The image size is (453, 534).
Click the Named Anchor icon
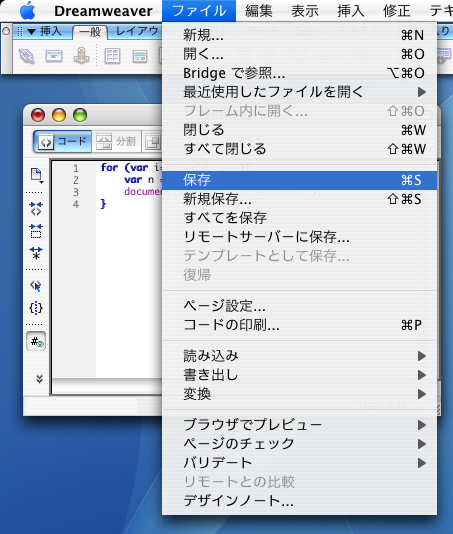(81, 56)
